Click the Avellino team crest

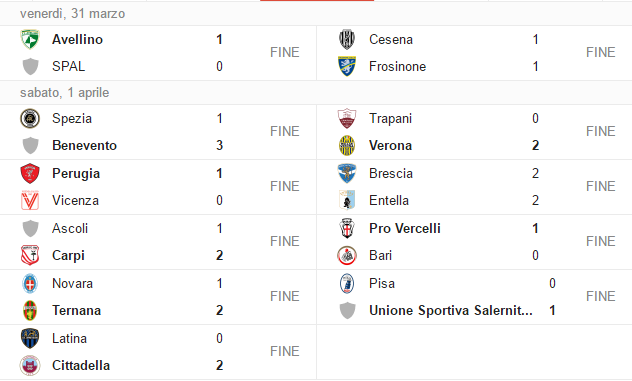(30, 39)
